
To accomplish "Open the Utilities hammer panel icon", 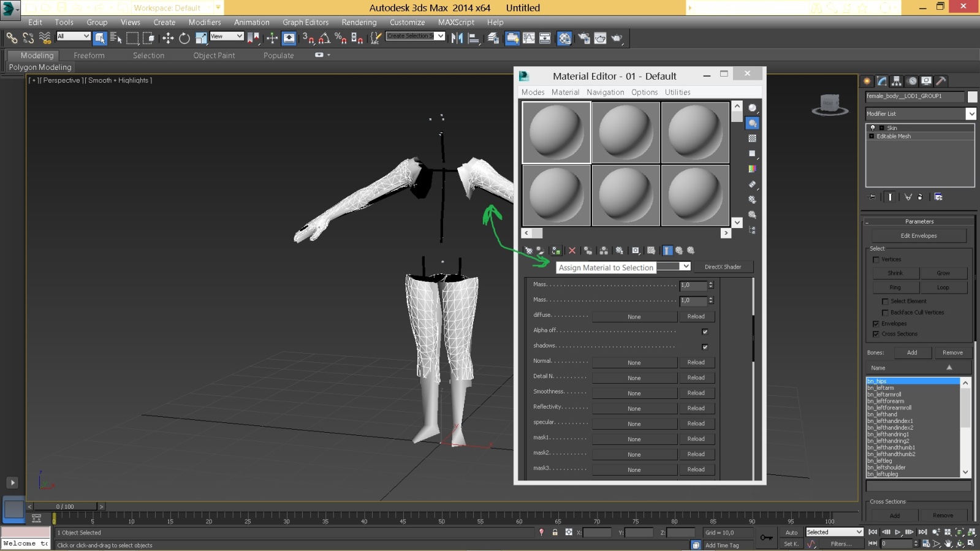I will pyautogui.click(x=941, y=81).
